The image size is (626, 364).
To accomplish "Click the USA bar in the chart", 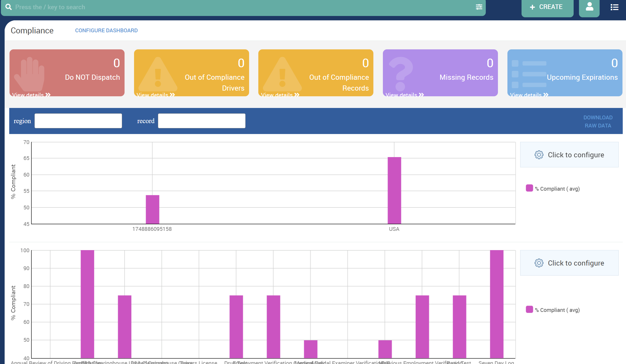I will coord(394,190).
